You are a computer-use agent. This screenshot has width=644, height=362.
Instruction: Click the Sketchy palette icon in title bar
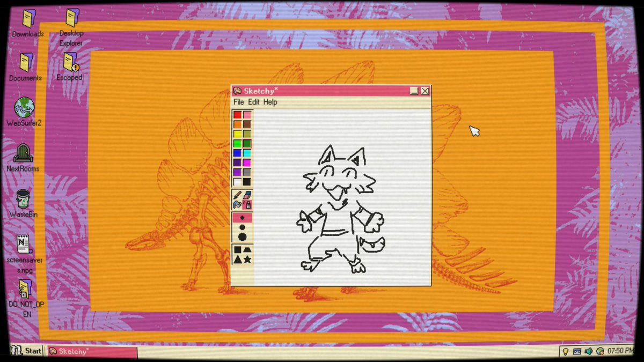(x=237, y=91)
